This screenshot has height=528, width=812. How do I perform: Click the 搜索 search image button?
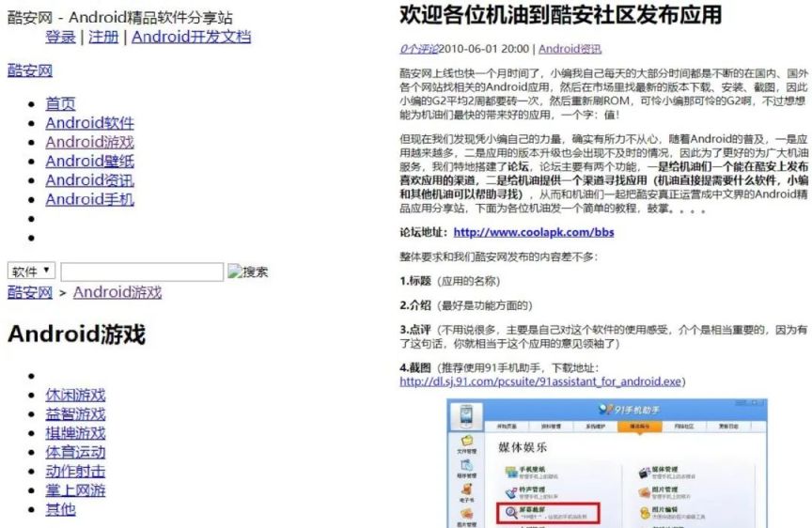[247, 272]
